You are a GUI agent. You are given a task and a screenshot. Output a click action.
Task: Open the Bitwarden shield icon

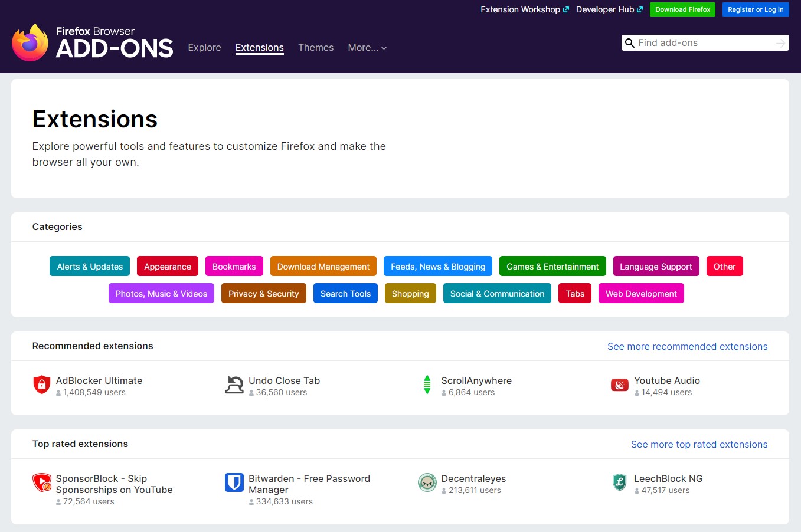234,482
